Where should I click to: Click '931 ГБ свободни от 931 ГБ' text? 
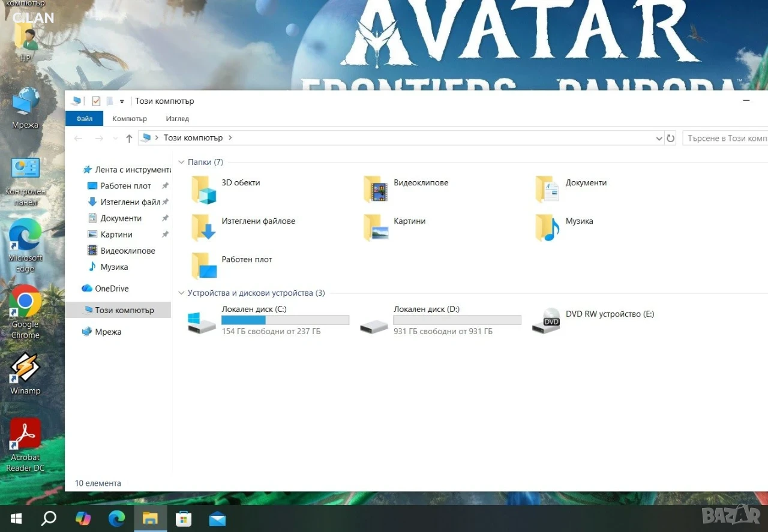[443, 331]
